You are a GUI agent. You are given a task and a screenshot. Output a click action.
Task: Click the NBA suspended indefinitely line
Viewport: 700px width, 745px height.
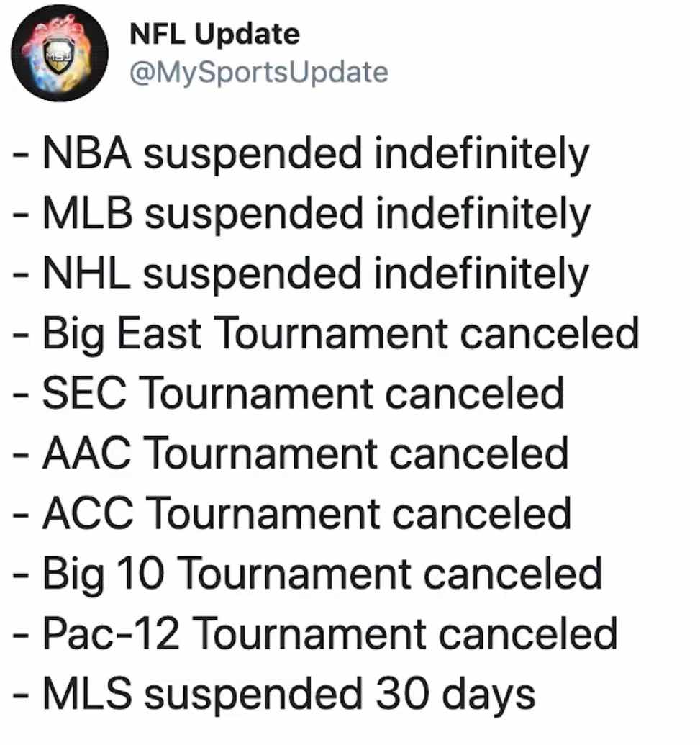[301, 154]
